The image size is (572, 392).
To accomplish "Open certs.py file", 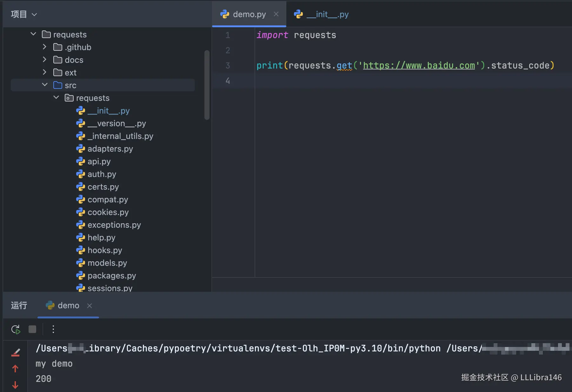I will (x=103, y=187).
